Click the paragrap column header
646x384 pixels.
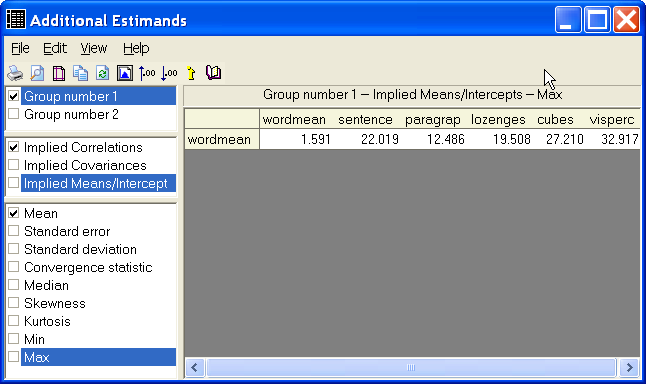433,119
